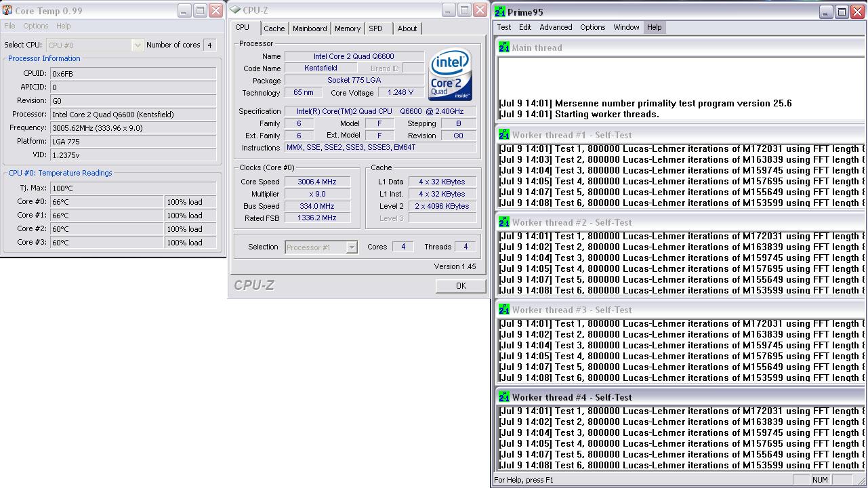Viewport: 868px width, 488px height.
Task: Click the Level 2 cache field
Action: point(442,206)
